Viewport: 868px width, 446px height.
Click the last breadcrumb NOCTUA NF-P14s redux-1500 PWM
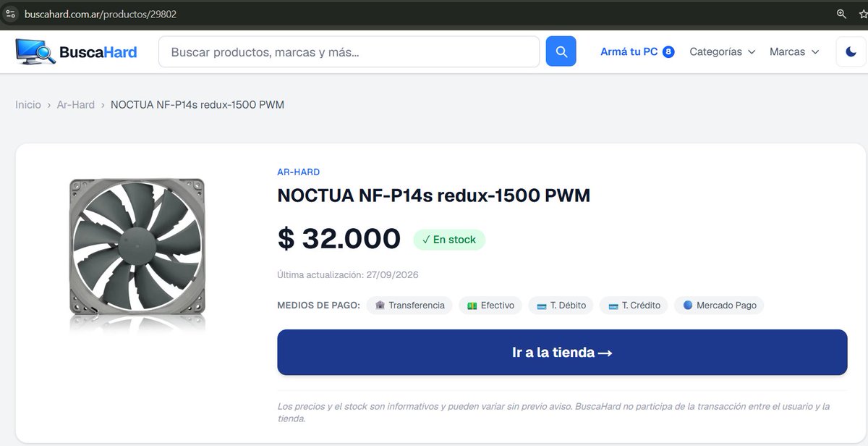(x=197, y=105)
